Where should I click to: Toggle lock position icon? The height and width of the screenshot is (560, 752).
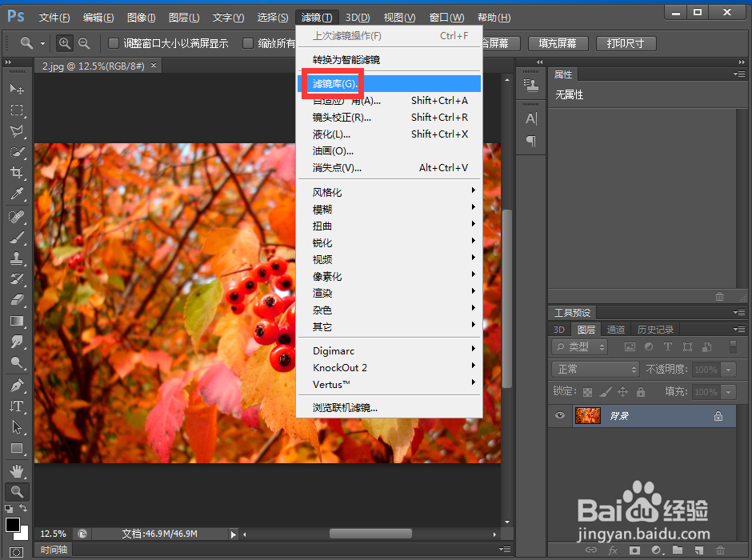coord(622,392)
